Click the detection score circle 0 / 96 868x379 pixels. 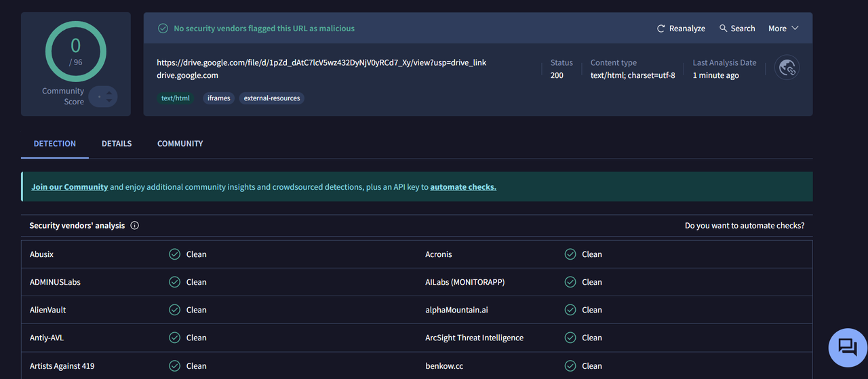76,51
